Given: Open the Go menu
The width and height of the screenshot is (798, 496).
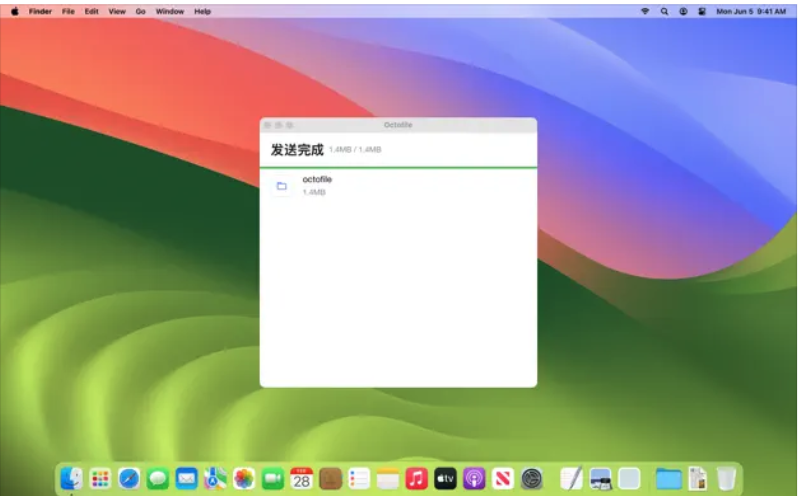Looking at the screenshot, I should pos(140,11).
